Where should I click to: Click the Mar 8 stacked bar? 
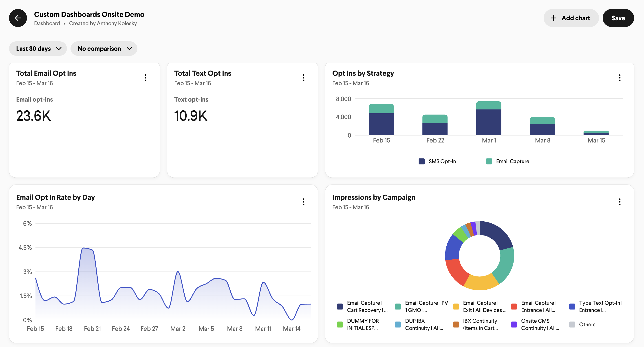tap(543, 126)
